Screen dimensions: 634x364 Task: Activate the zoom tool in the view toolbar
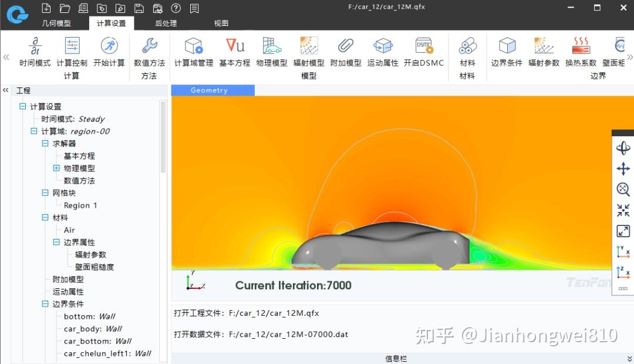pyautogui.click(x=623, y=189)
